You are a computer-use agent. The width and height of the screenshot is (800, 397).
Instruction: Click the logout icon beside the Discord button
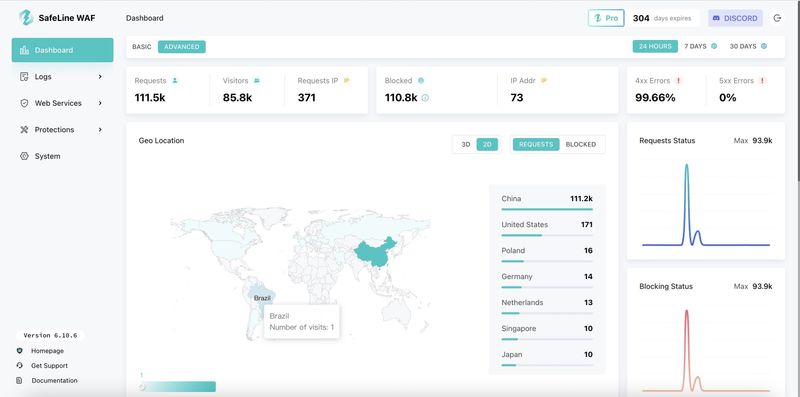pos(777,18)
